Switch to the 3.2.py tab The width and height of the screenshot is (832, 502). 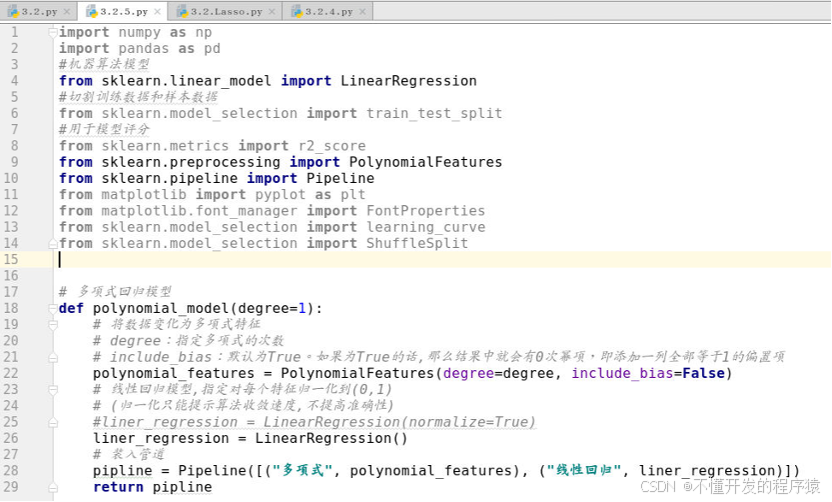click(39, 11)
